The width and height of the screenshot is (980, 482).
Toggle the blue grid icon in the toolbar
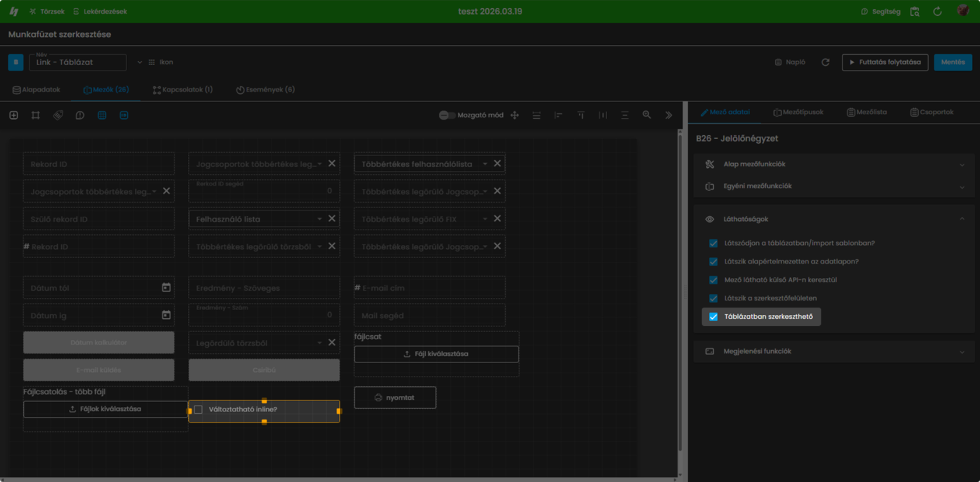102,115
